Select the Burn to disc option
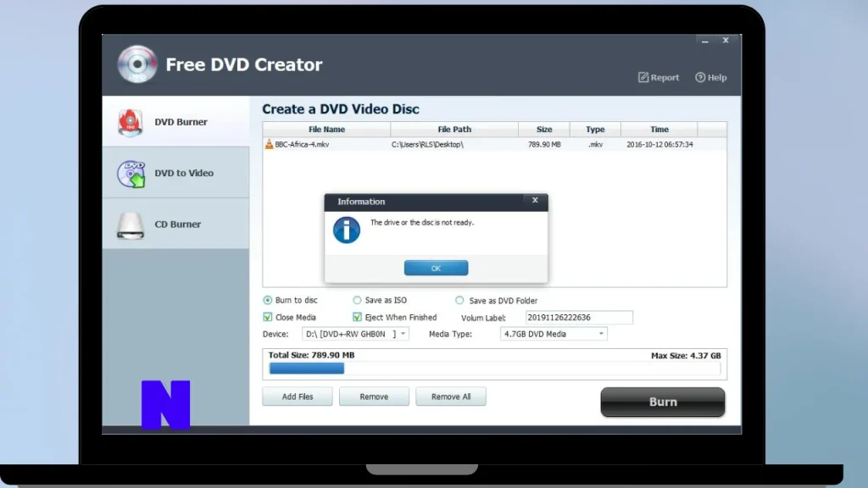868x488 pixels. pyautogui.click(x=268, y=301)
